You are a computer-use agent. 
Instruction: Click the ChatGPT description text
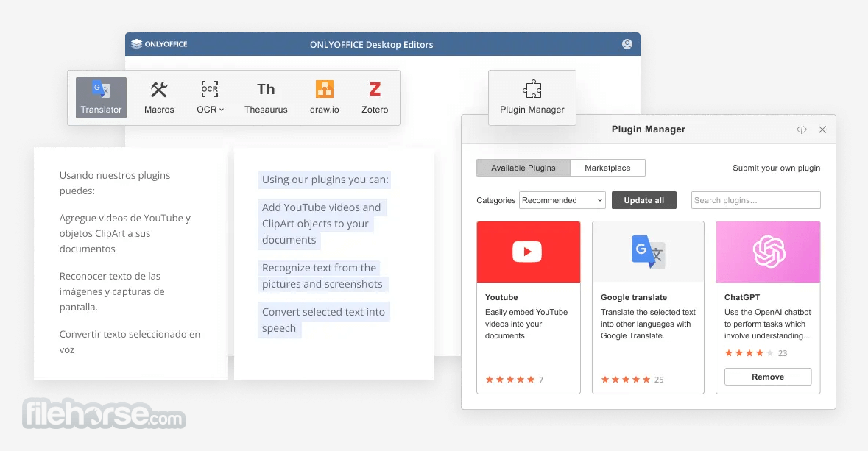(767, 324)
